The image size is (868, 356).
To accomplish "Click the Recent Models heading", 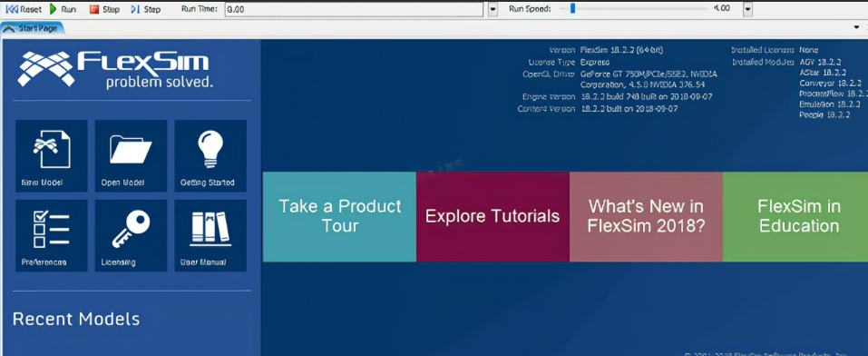I will pyautogui.click(x=76, y=319).
